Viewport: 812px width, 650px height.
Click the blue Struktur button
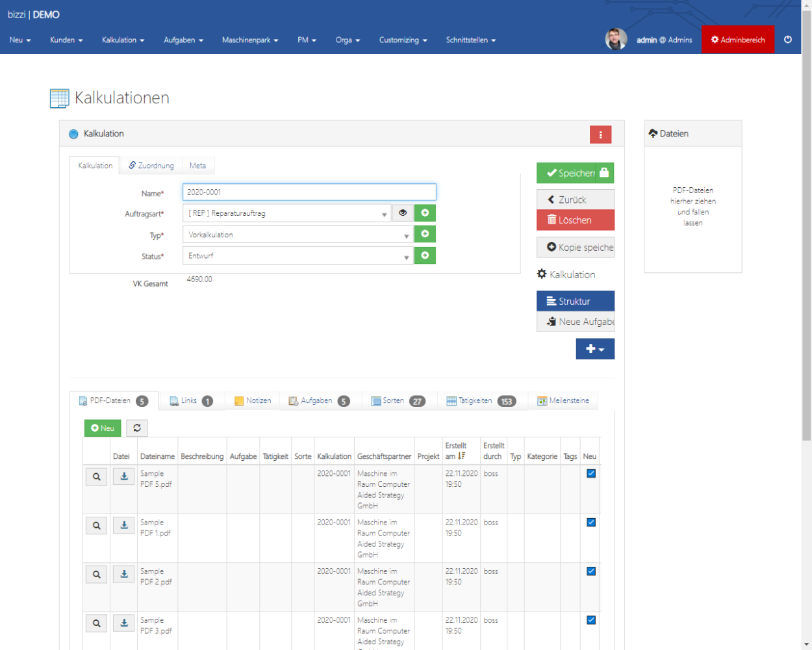576,301
